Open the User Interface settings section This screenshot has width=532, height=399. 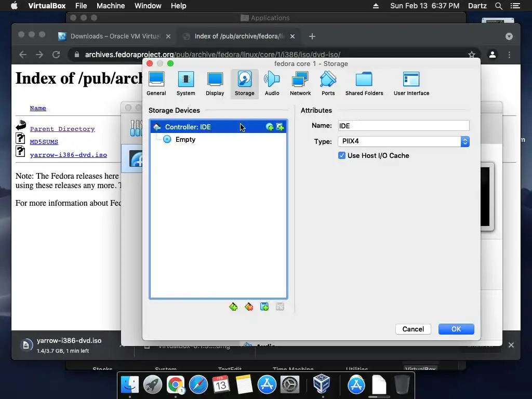tap(411, 84)
